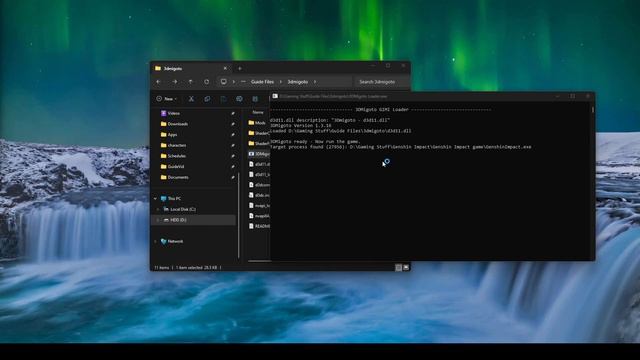
Task: Expand the chevron after 3dmigoto breadcrumb
Action: click(315, 82)
